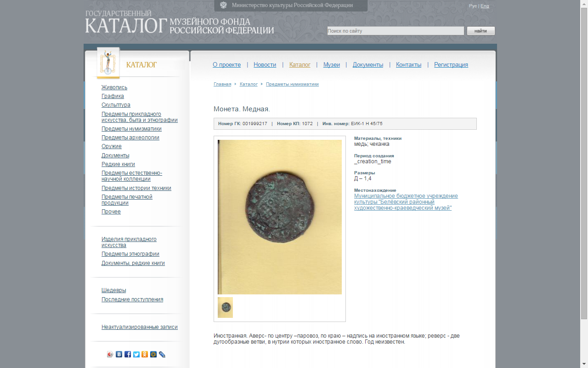Share via Mail.ru @ icon
Viewport: 588px width, 368px height.
pos(153,354)
